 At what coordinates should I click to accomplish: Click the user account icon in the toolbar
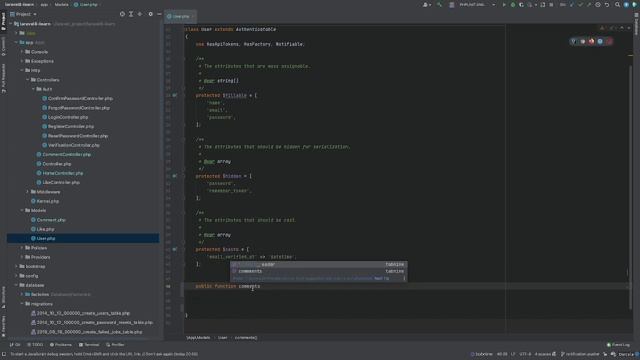(x=427, y=4)
